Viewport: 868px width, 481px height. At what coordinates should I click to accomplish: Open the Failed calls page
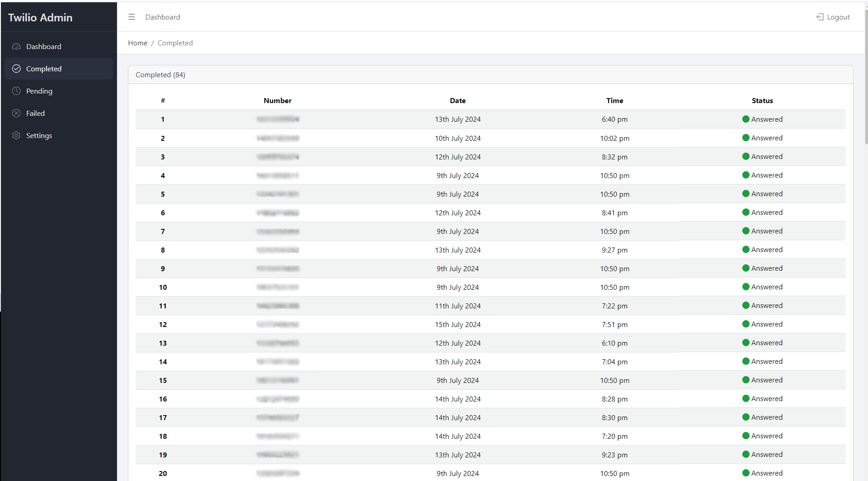(59, 113)
